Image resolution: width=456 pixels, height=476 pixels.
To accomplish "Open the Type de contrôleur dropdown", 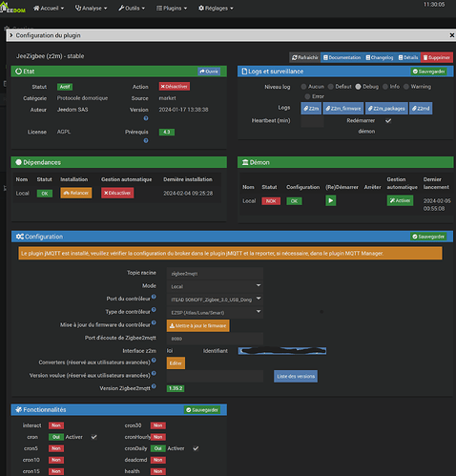I will (x=215, y=312).
